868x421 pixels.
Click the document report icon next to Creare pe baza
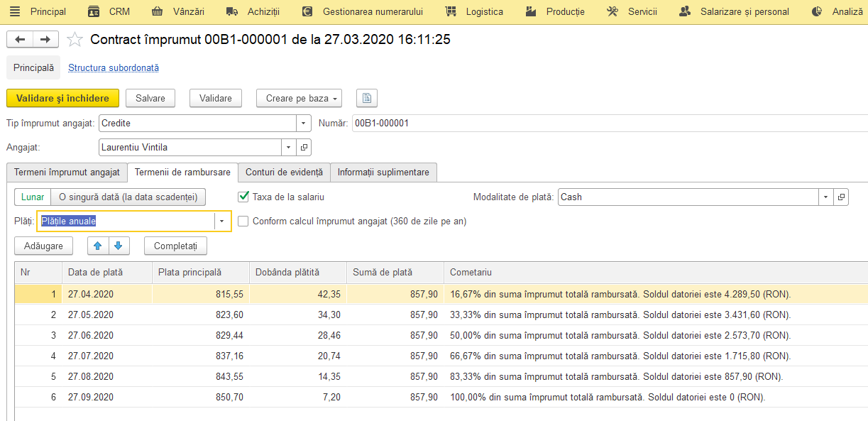[367, 98]
